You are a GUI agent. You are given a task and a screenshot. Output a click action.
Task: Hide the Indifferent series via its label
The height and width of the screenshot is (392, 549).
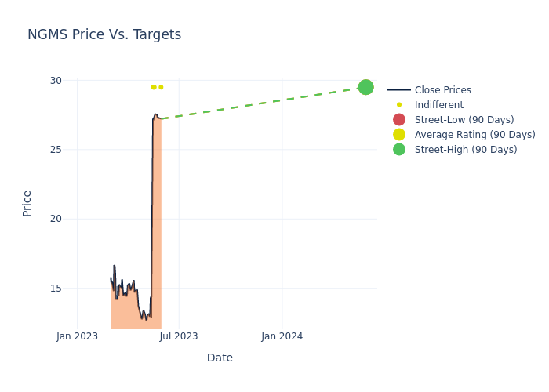(x=438, y=105)
